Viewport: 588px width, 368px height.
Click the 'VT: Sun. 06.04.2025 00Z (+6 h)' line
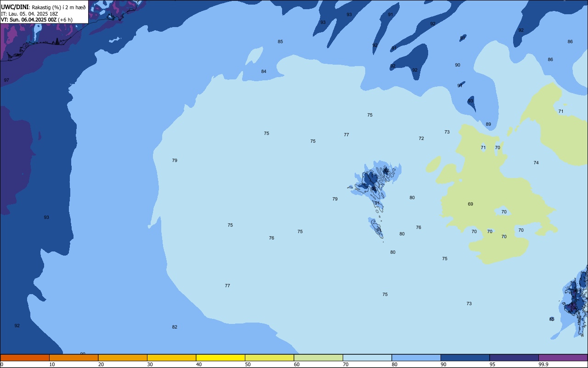[x=37, y=20]
